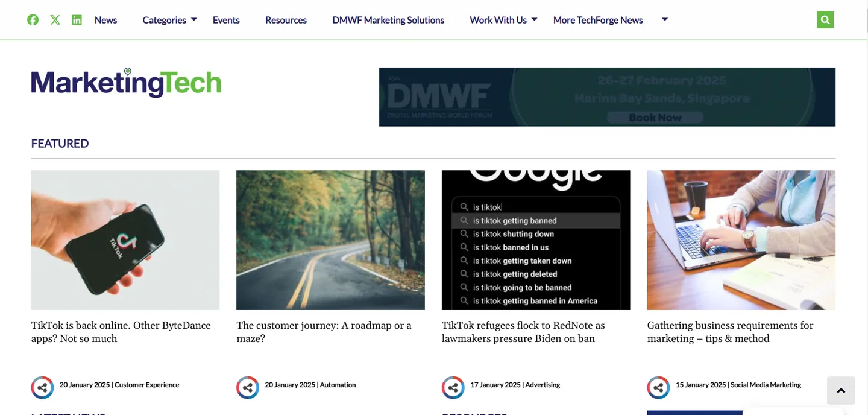This screenshot has height=415, width=868.
Task: Click the MarketingTech logo
Action: 126,83
